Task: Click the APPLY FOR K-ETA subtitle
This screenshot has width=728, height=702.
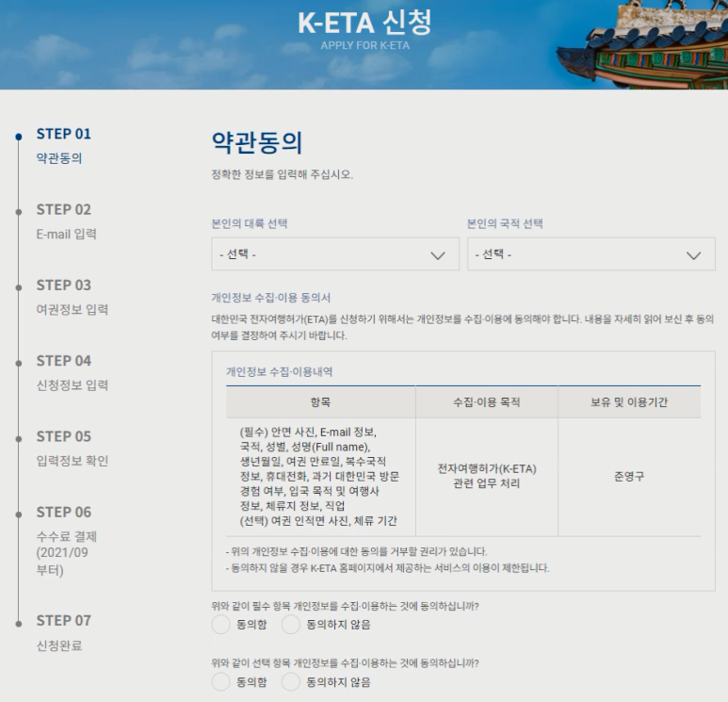Action: pyautogui.click(x=364, y=45)
